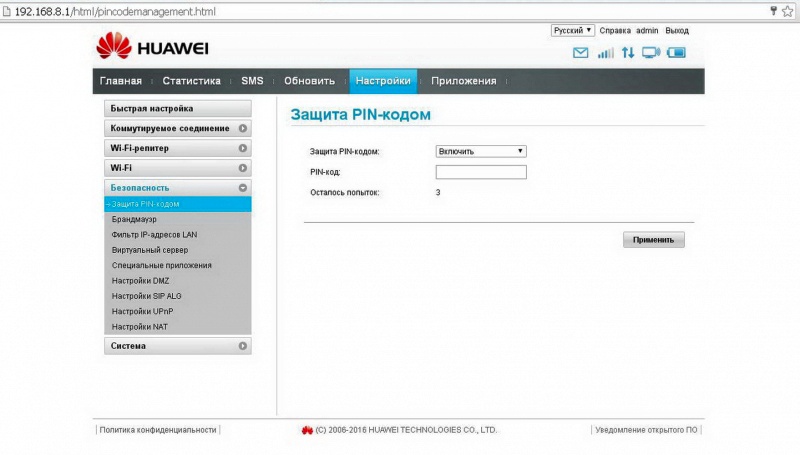Open Фильтр IP-адресов LAN
800x455 pixels.
154,235
